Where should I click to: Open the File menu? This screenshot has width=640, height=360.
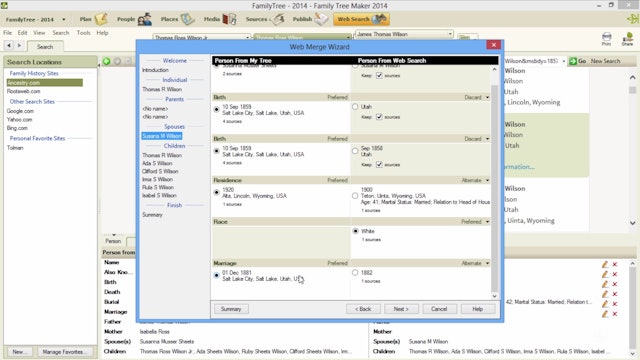click(x=7, y=33)
